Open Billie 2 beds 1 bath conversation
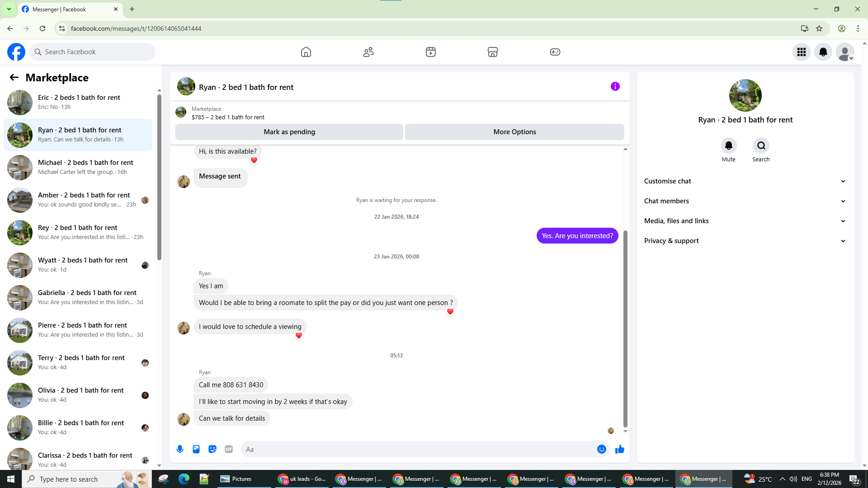This screenshot has height=488, width=868. point(78,427)
